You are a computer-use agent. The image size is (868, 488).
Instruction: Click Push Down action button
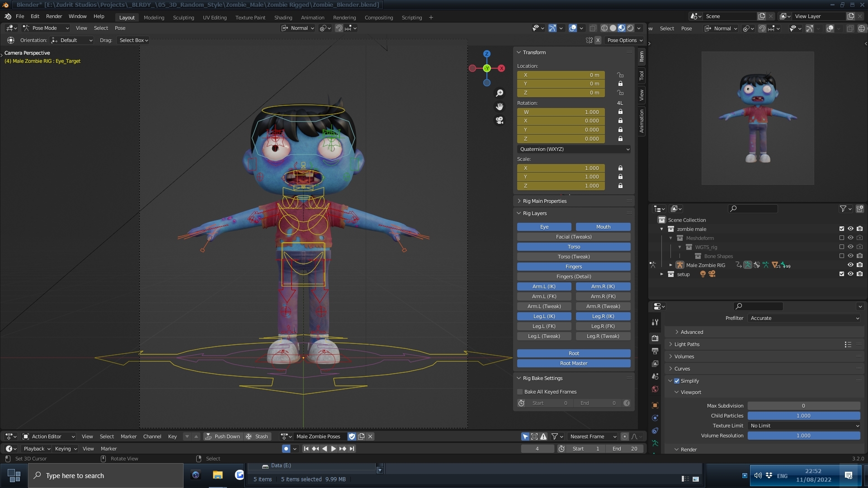pos(222,436)
